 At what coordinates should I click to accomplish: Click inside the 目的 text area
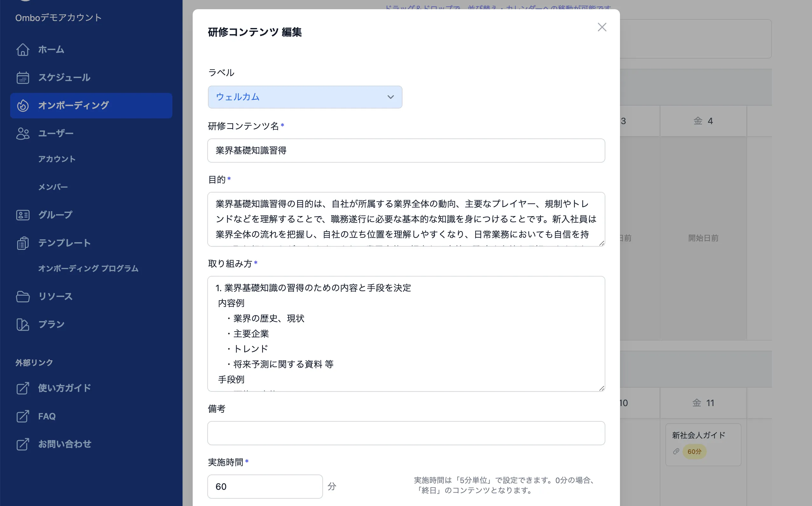click(x=406, y=219)
